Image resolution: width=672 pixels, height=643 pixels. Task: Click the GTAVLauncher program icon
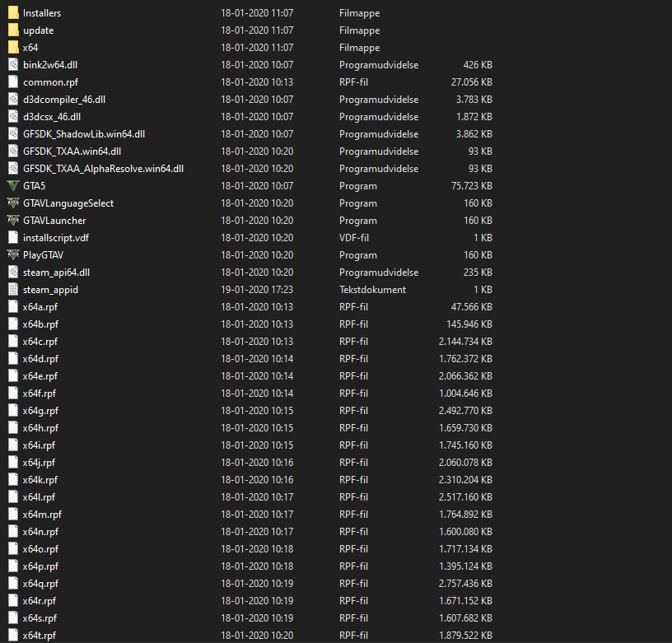tap(13, 220)
